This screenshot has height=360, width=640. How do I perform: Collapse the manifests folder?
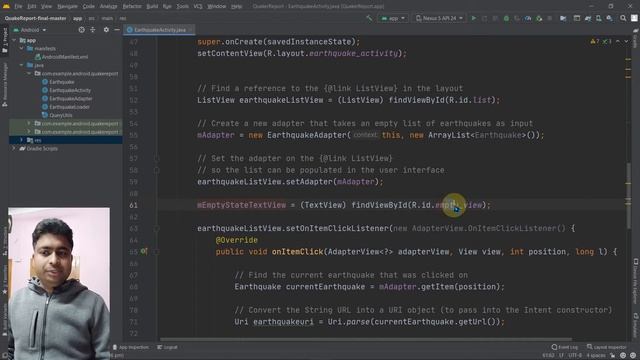point(22,49)
